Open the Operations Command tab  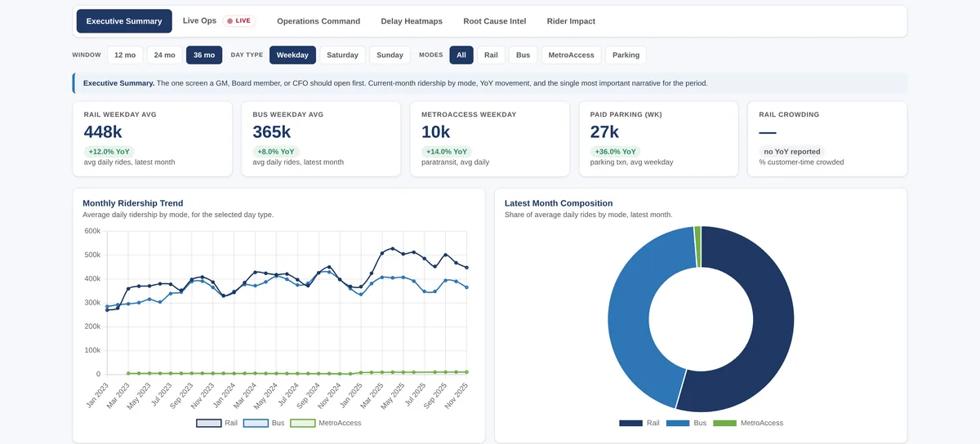point(318,21)
